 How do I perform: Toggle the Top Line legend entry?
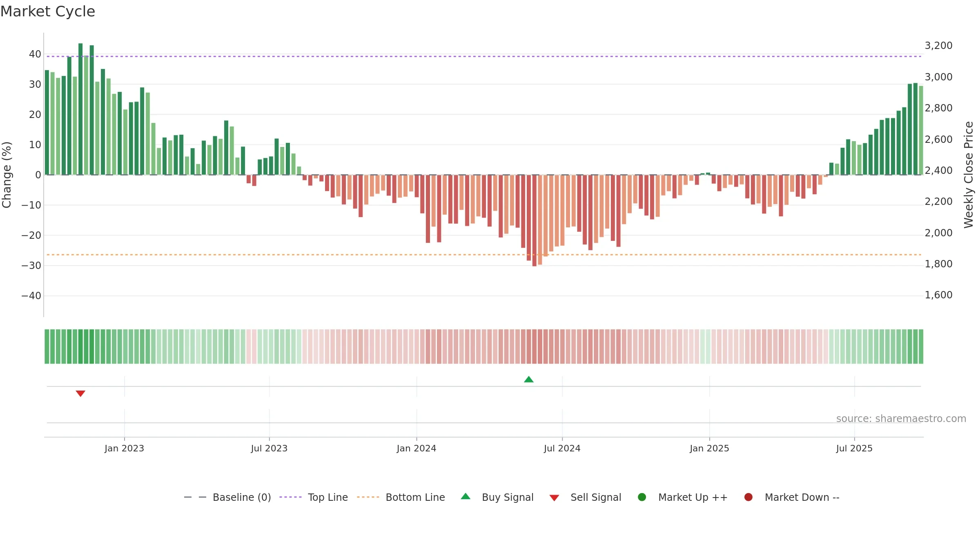pyautogui.click(x=314, y=497)
